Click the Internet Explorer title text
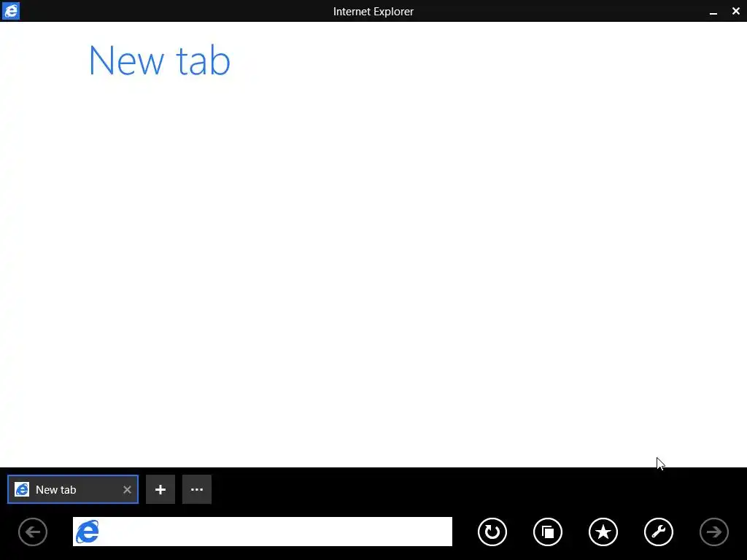Image resolution: width=747 pixels, height=560 pixels. (373, 12)
